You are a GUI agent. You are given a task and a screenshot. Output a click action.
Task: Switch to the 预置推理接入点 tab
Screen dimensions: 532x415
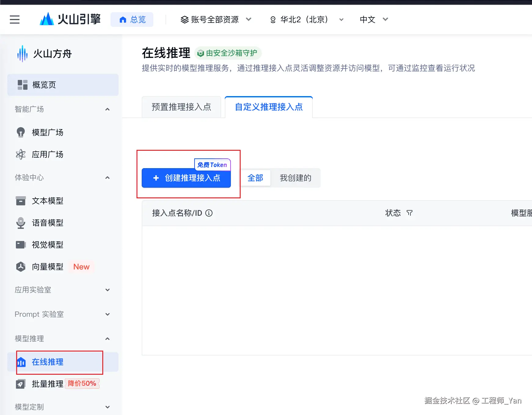click(x=181, y=107)
